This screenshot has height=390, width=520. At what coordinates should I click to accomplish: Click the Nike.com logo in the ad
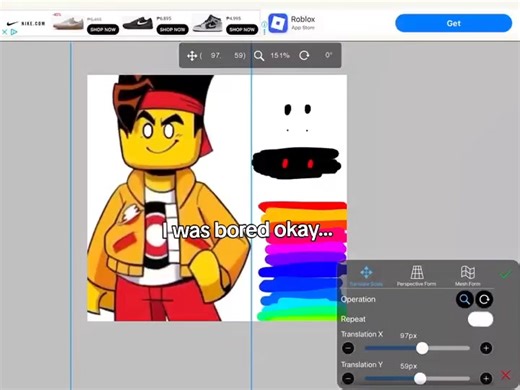pos(26,23)
